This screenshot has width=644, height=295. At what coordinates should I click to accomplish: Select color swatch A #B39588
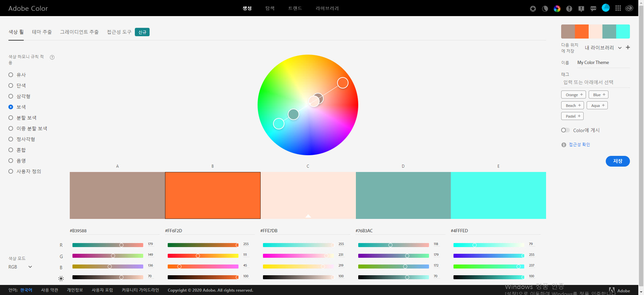tap(117, 195)
